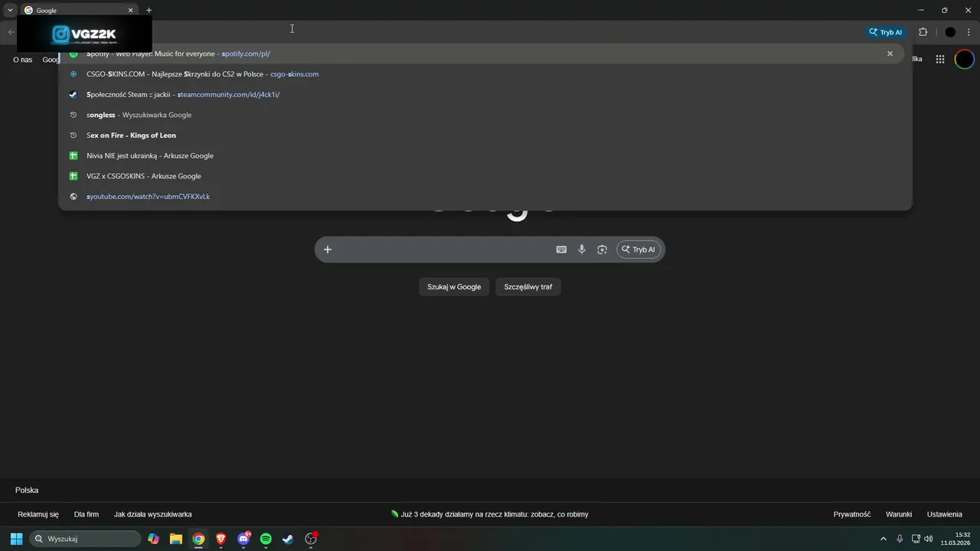980x551 pixels.
Task: Click Google Sheets icon beside Nivia row
Action: (73, 155)
